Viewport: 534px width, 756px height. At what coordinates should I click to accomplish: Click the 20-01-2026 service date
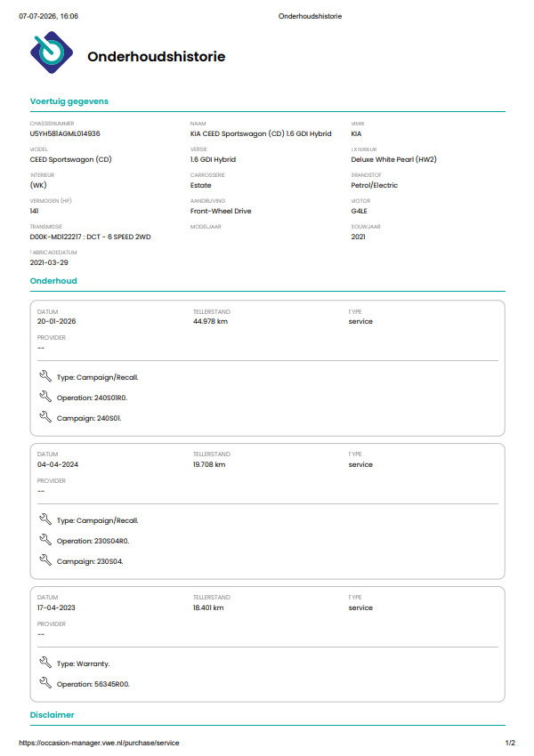[x=56, y=321]
